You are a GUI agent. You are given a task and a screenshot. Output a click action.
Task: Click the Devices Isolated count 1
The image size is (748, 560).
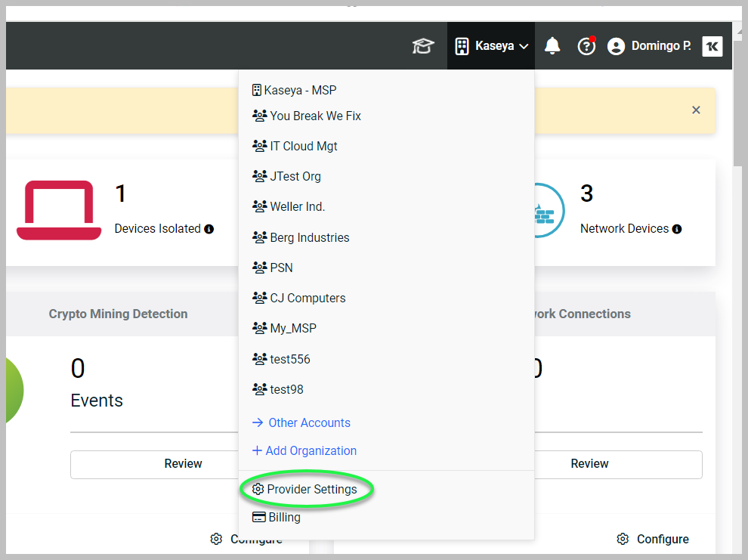tap(121, 193)
